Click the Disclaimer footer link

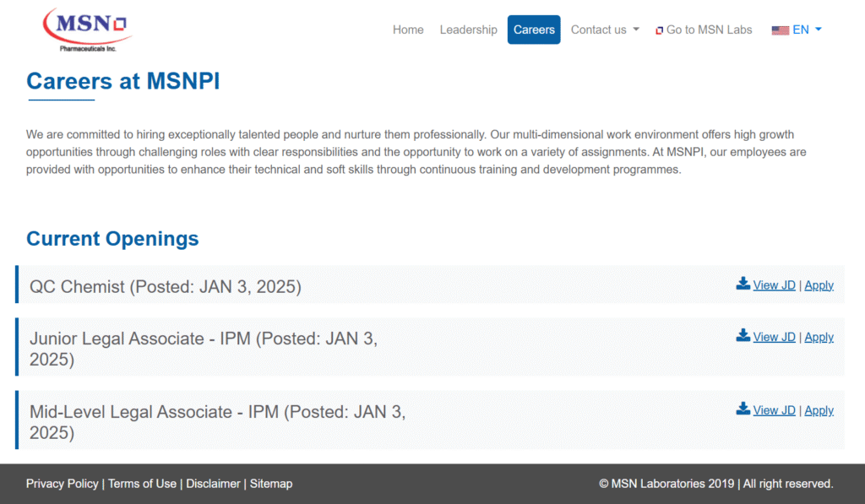213,484
